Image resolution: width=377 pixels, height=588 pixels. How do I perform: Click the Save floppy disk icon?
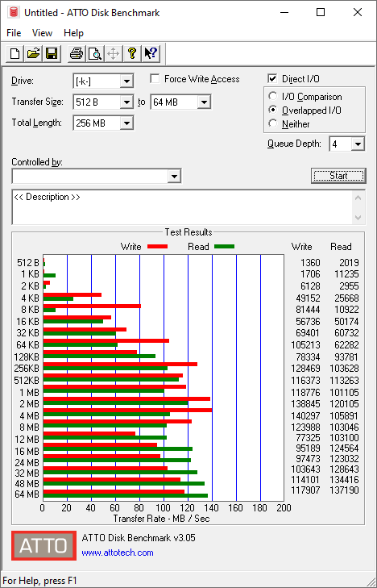click(52, 53)
